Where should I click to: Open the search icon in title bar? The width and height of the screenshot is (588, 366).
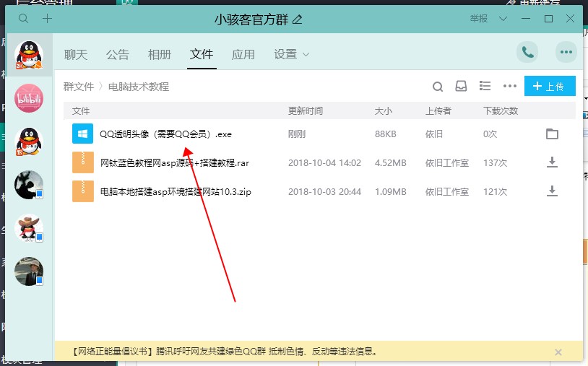(23, 18)
